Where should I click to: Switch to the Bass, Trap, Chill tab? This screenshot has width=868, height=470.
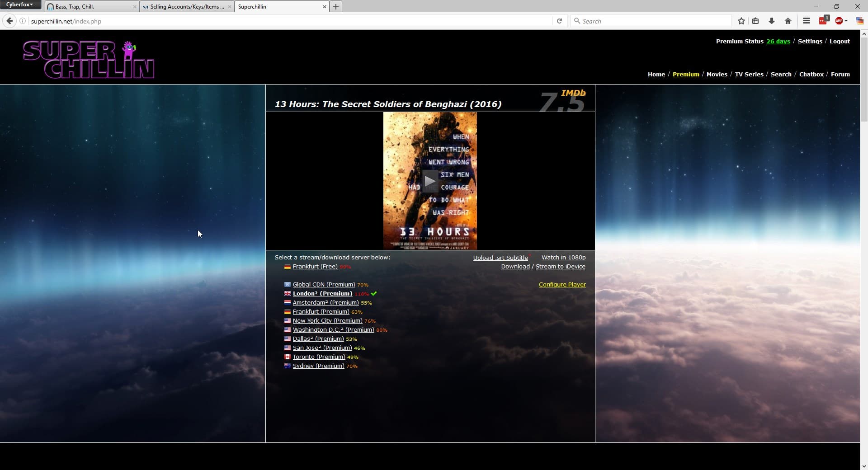[92, 6]
